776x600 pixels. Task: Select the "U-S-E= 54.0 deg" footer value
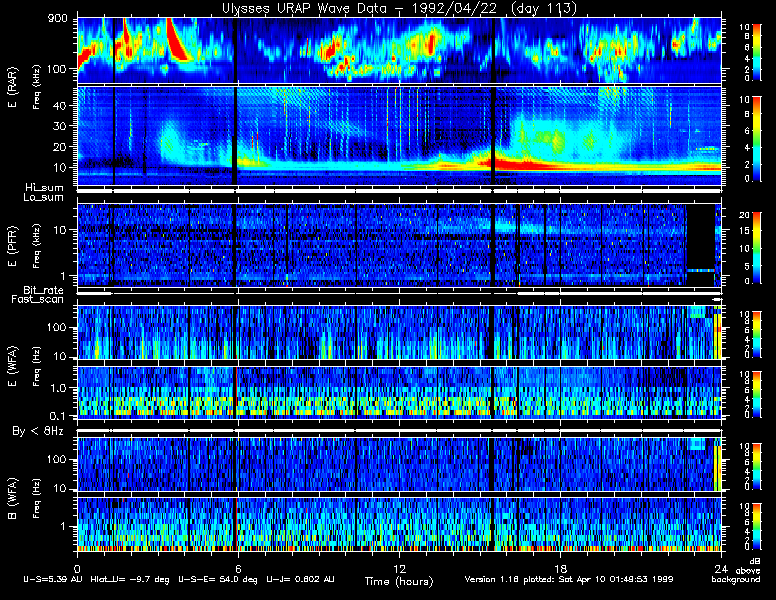point(218,579)
